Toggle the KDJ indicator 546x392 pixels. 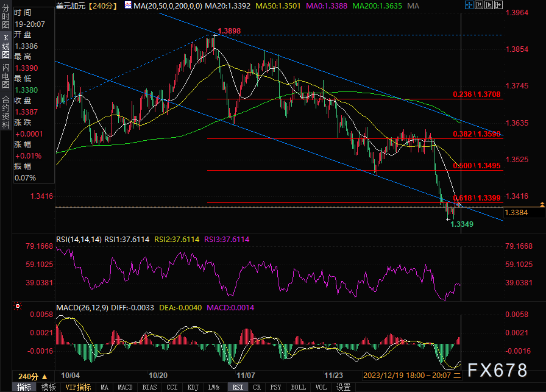coord(191,387)
